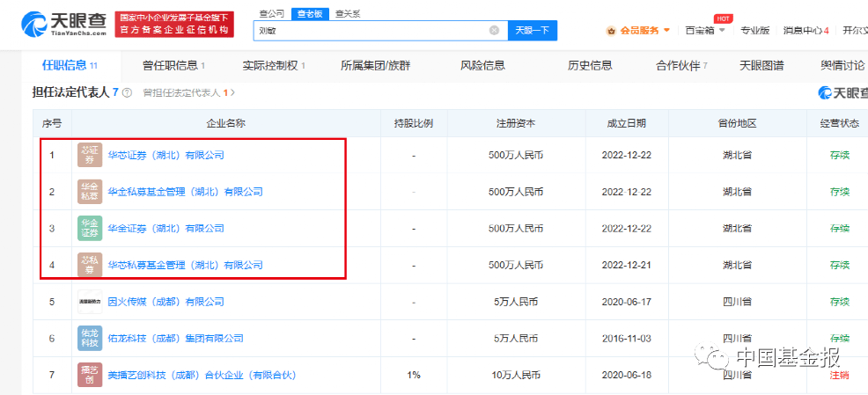The image size is (868, 395).
Task: Click the 持股比例 column header
Action: coord(414,123)
